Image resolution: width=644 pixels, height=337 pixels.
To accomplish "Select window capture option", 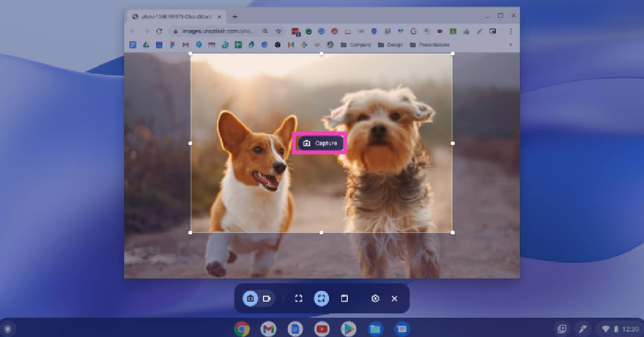I will 345,298.
